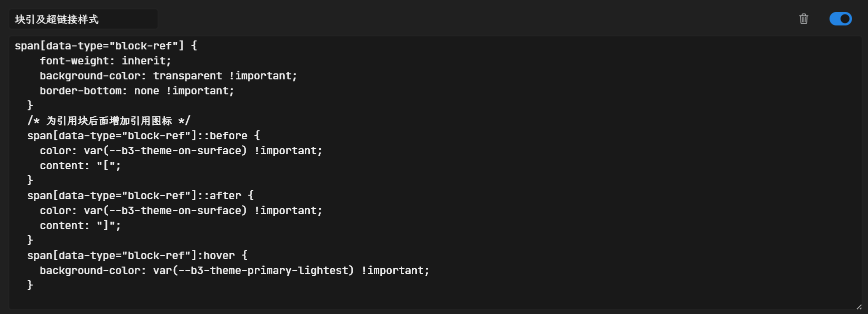Image resolution: width=868 pixels, height=314 pixels.
Task: Click the :hover selector line
Action: [137, 256]
